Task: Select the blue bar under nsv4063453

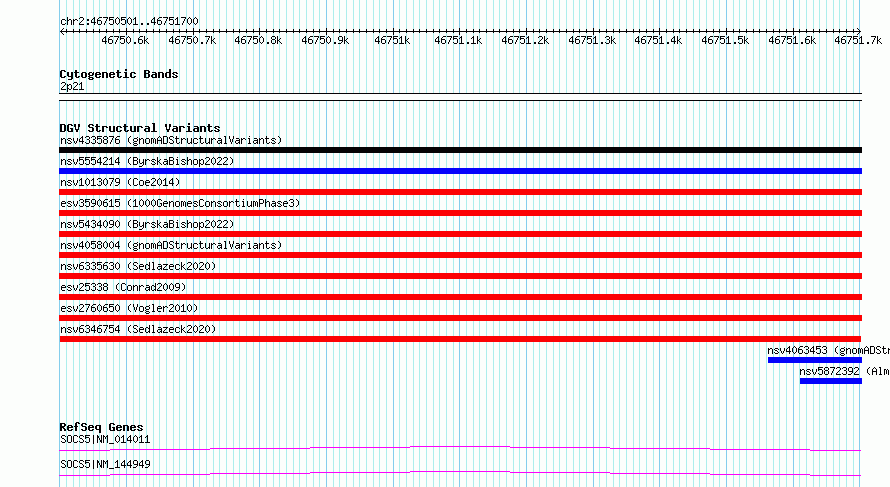Action: click(815, 360)
